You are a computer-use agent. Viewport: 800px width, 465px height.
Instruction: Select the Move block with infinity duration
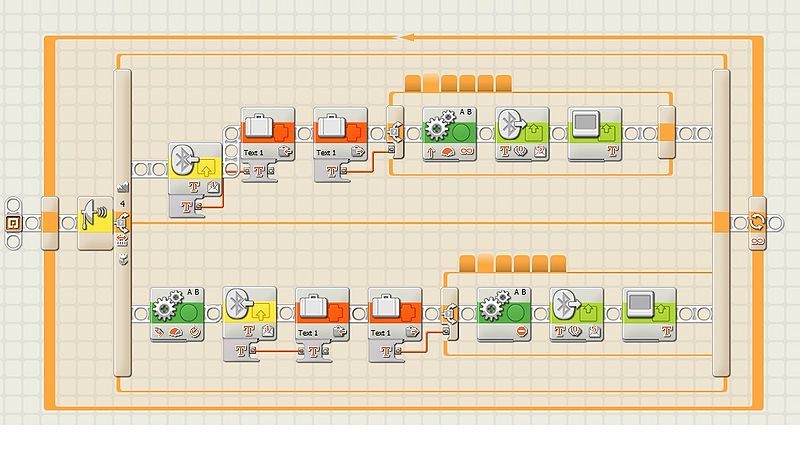tap(447, 131)
